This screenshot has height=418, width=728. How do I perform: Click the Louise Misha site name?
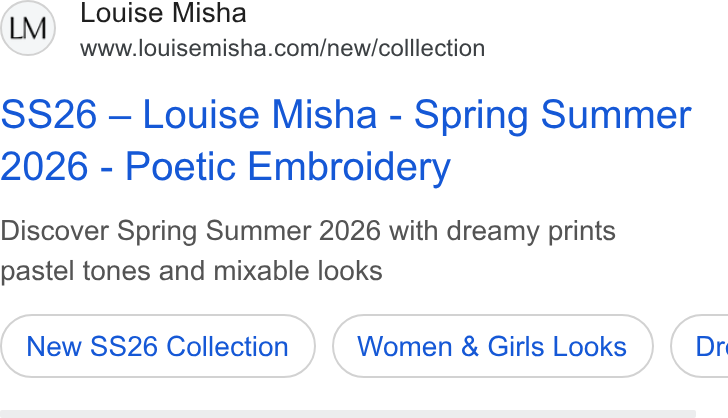click(x=163, y=13)
